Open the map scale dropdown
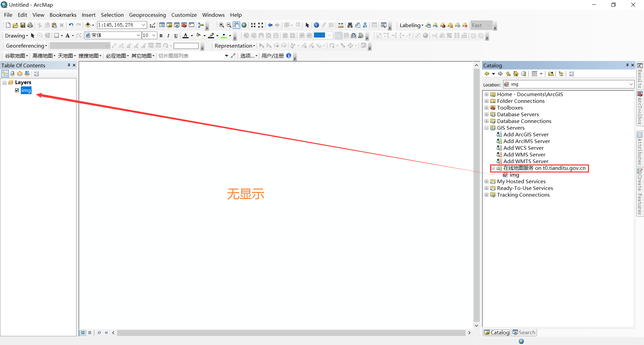This screenshot has height=345, width=644. pyautogui.click(x=143, y=25)
